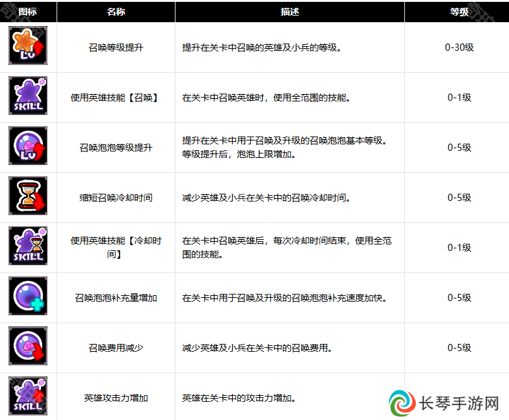Select the name 召唤等级提升
This screenshot has height=420, width=509.
pyautogui.click(x=116, y=47)
